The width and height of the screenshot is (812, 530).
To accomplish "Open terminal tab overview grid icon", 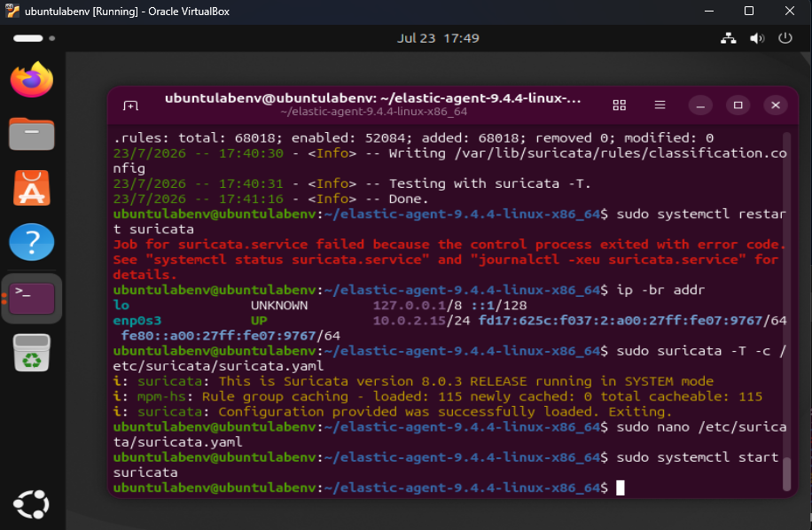I will pyautogui.click(x=620, y=105).
